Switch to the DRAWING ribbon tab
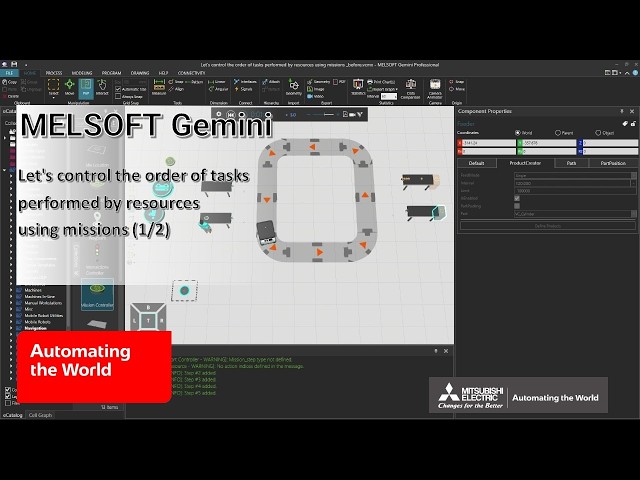 coord(140,73)
